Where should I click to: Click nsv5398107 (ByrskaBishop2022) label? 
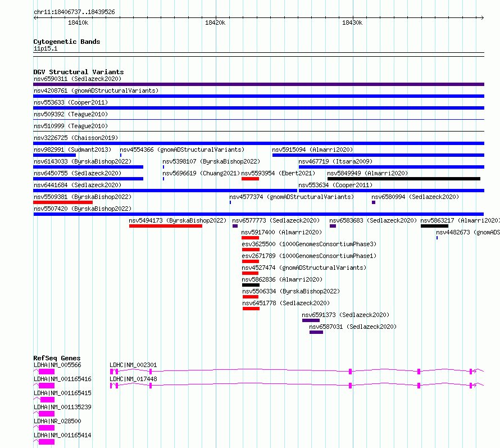pyautogui.click(x=211, y=161)
